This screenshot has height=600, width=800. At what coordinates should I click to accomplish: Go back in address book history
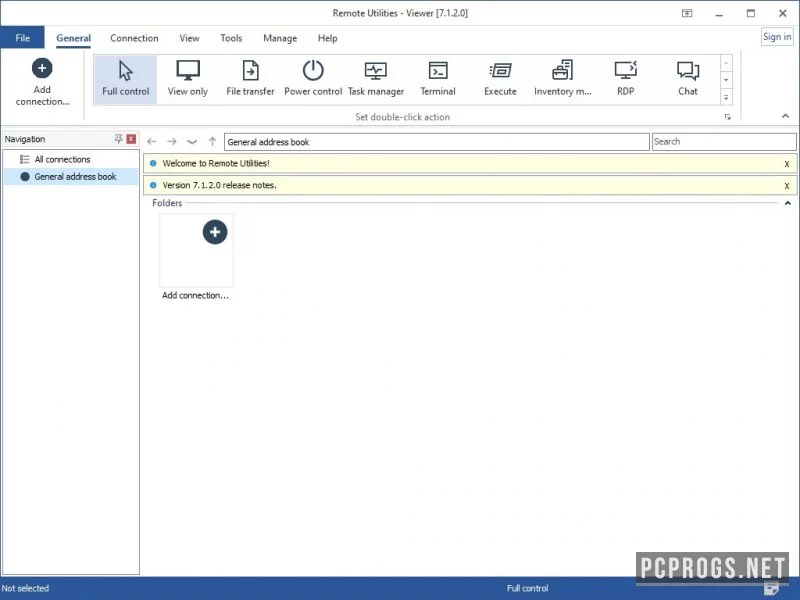pyautogui.click(x=152, y=142)
